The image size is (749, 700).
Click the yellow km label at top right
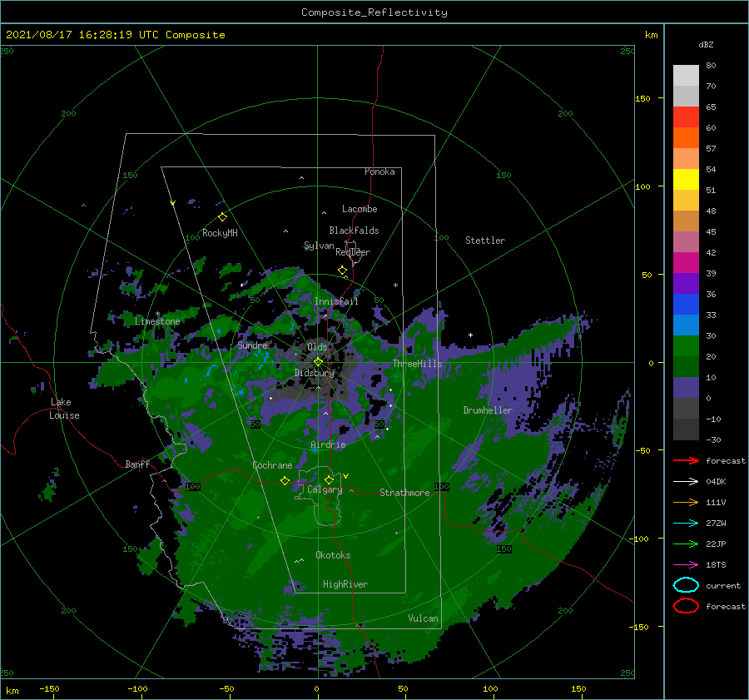point(651,35)
